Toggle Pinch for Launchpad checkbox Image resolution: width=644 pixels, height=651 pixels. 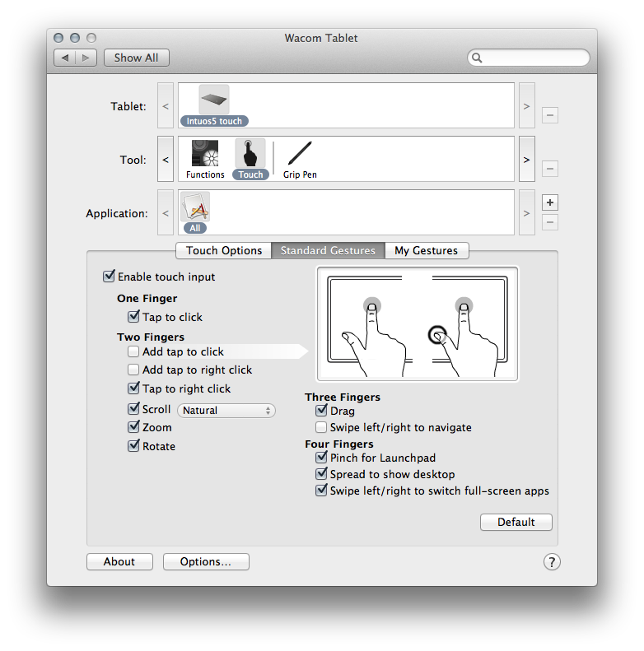click(x=321, y=457)
